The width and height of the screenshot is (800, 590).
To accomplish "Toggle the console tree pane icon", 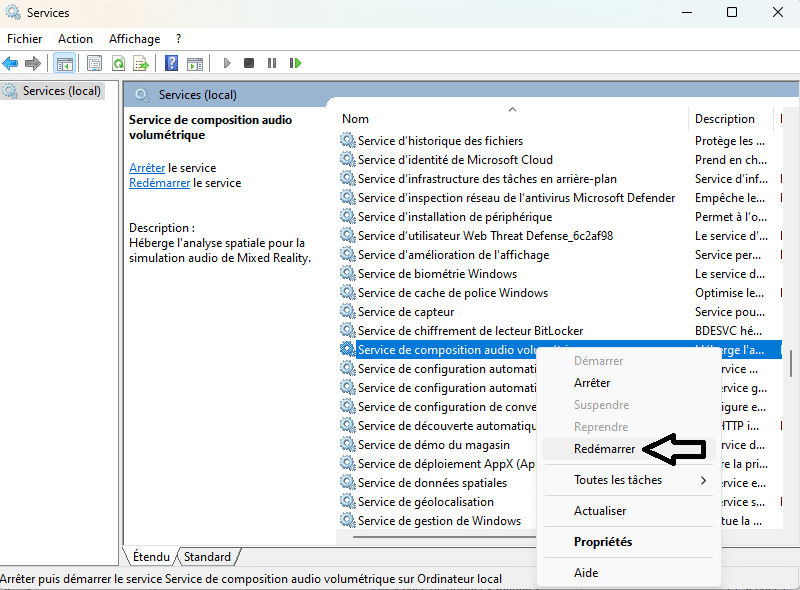I will pos(65,63).
